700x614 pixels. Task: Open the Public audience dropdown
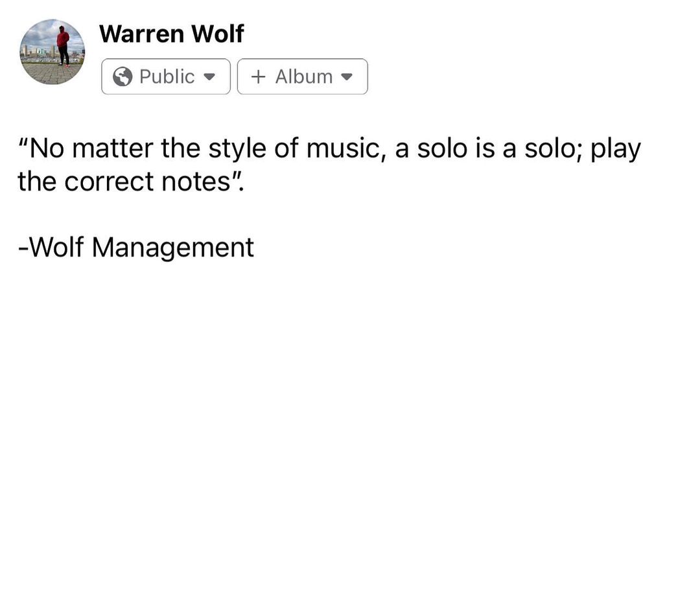[166, 77]
